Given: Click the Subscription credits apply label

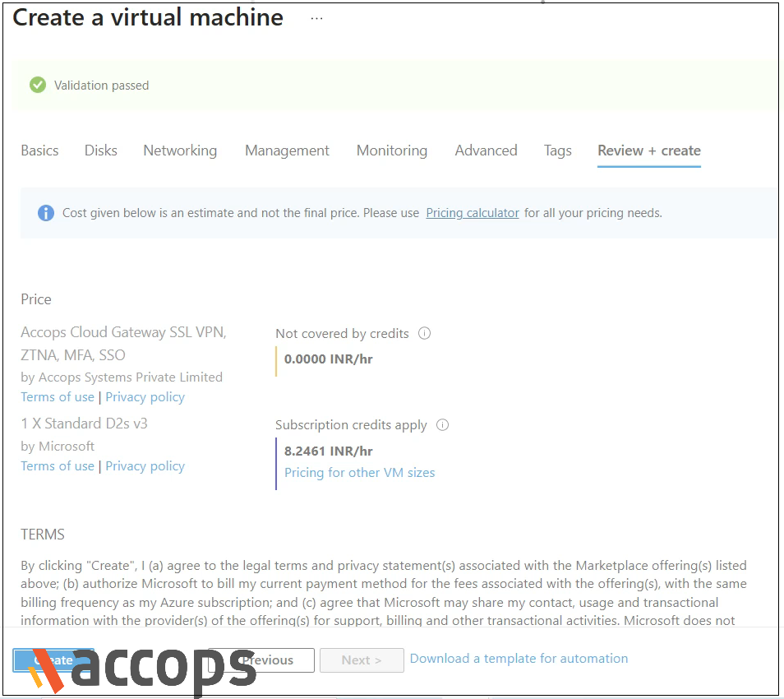Looking at the screenshot, I should (x=351, y=425).
